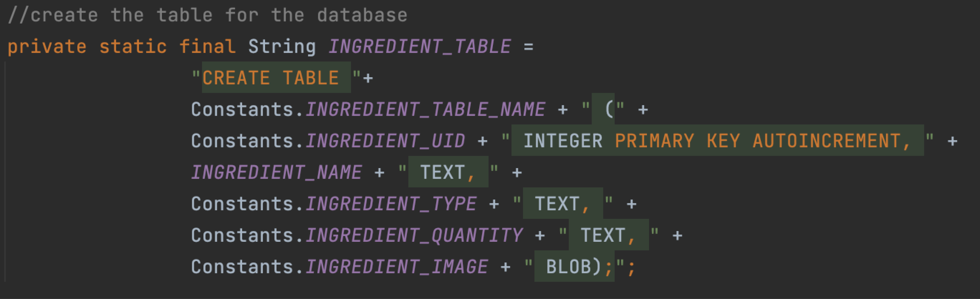Click the String type declaration
This screenshot has height=299, width=980.
point(282,47)
